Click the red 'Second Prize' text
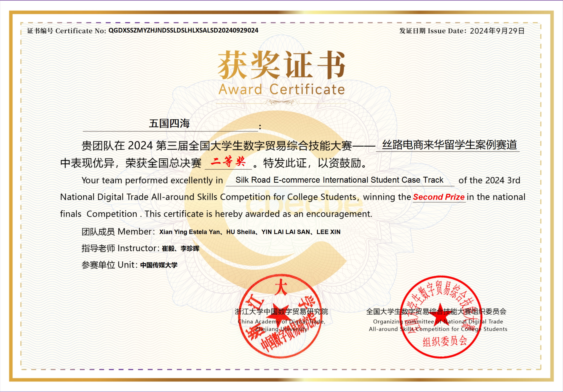 coord(439,197)
